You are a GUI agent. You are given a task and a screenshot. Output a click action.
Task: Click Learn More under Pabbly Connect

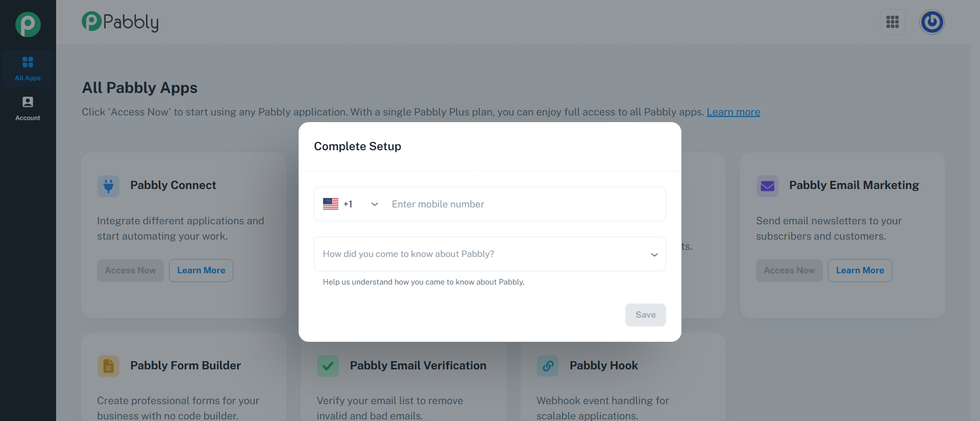click(201, 270)
